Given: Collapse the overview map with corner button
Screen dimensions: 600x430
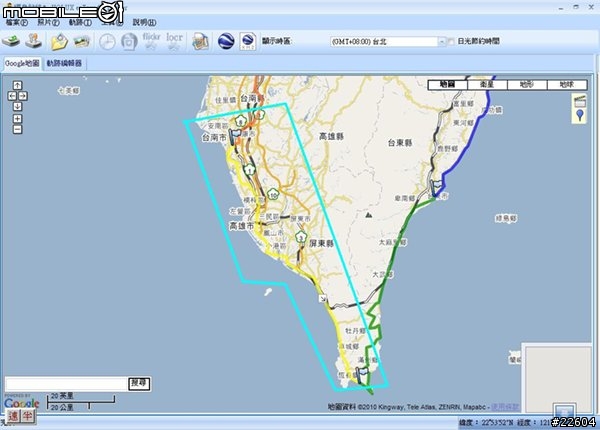Looking at the screenshot, I should 566,411.
